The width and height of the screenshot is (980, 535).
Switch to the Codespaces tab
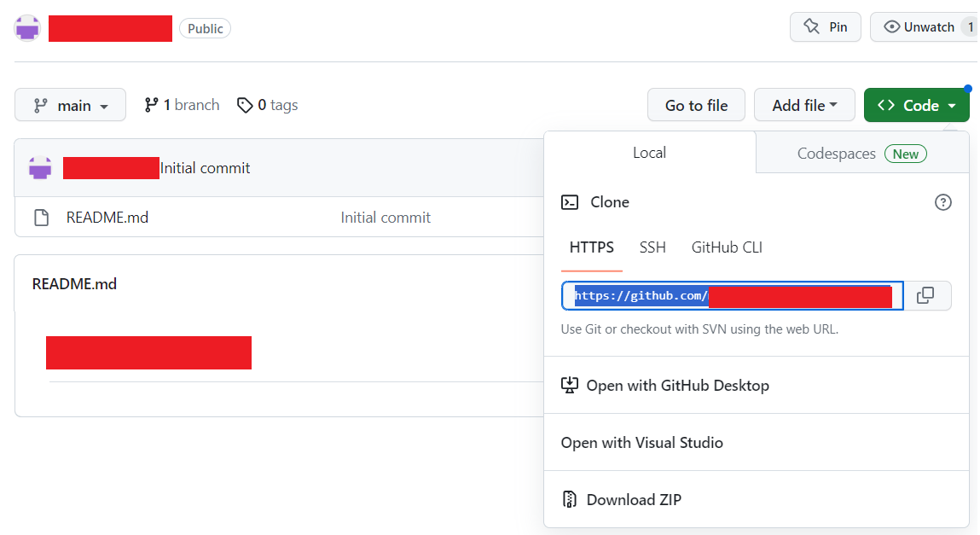pos(862,153)
